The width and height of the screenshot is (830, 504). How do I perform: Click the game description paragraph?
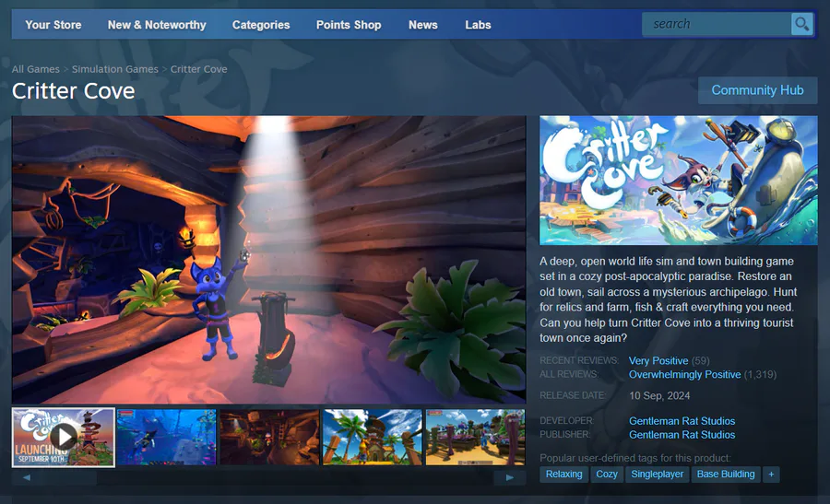pos(668,299)
